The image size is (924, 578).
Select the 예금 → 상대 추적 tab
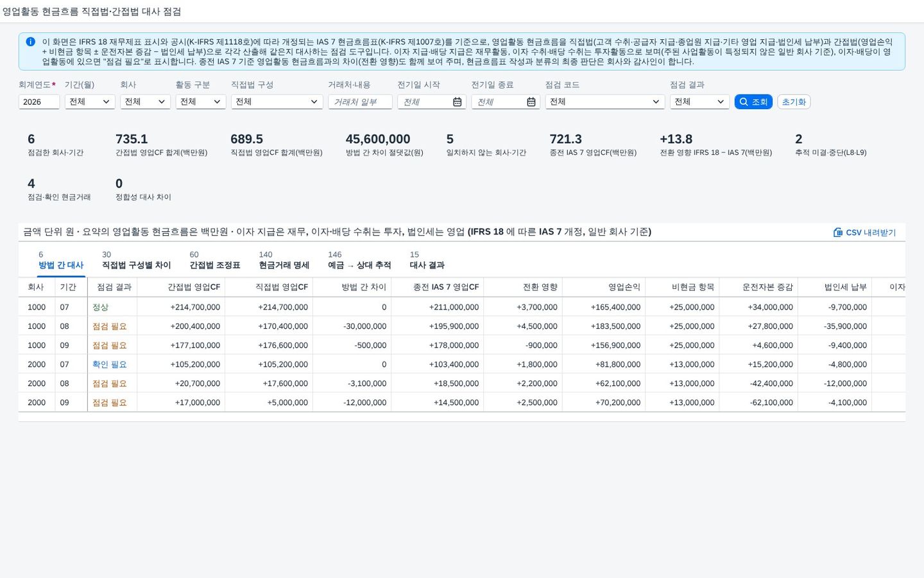[359, 260]
